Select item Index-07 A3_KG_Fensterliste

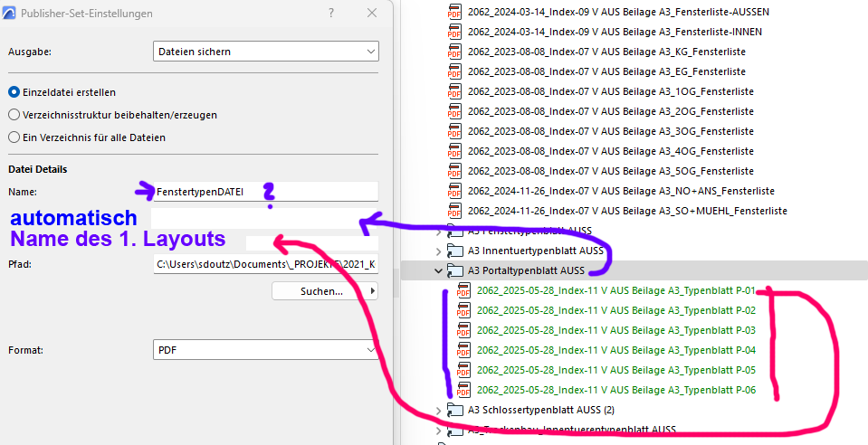[606, 52]
